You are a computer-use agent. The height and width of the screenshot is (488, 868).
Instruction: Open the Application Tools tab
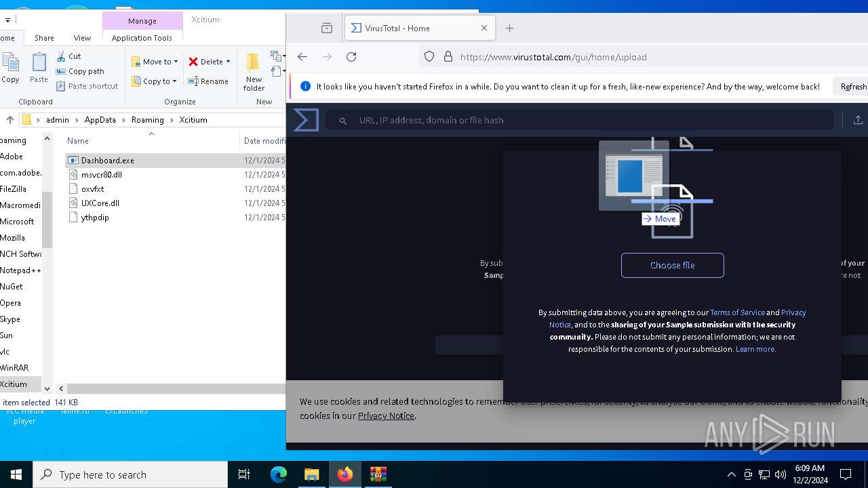click(142, 38)
